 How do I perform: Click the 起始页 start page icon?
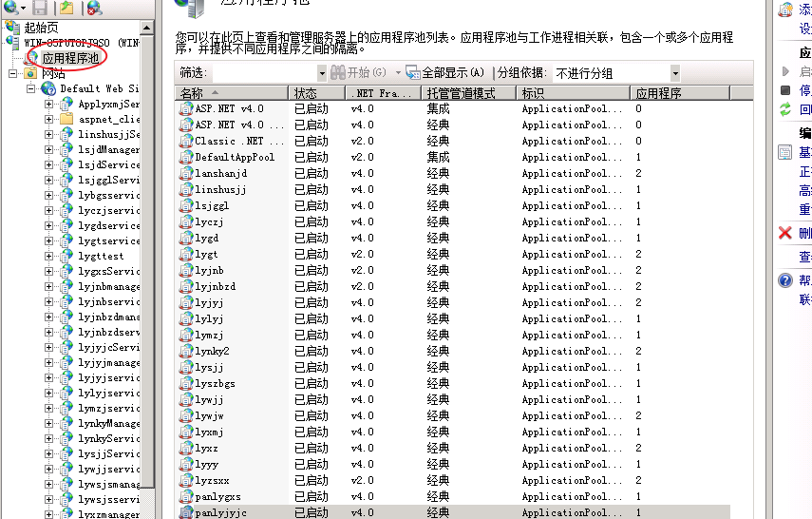(12, 28)
